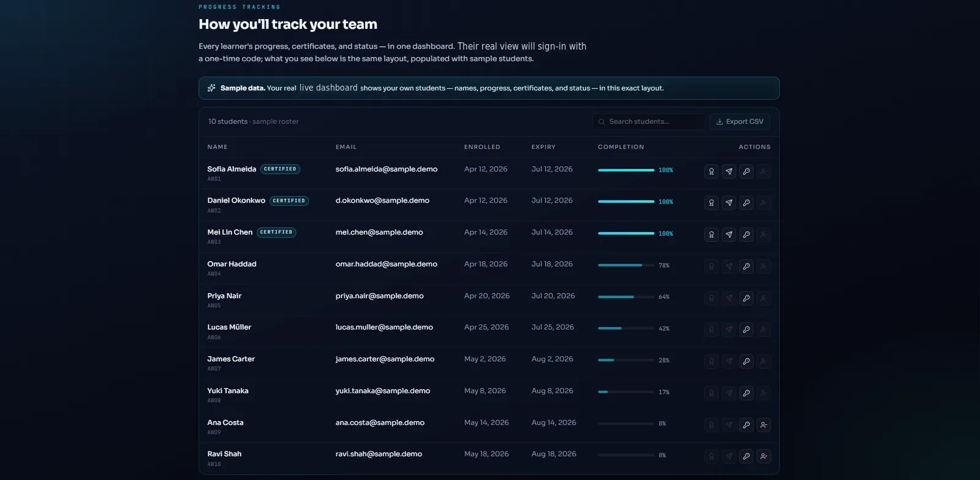This screenshot has height=480, width=980.
Task: Click CERTIFIED badge next to Sofia Almeida
Action: pos(280,169)
